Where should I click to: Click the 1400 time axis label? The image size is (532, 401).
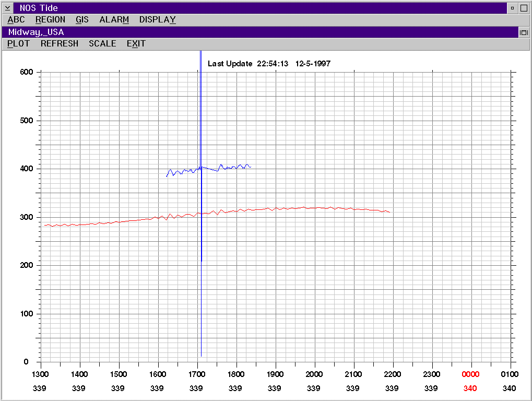click(79, 374)
